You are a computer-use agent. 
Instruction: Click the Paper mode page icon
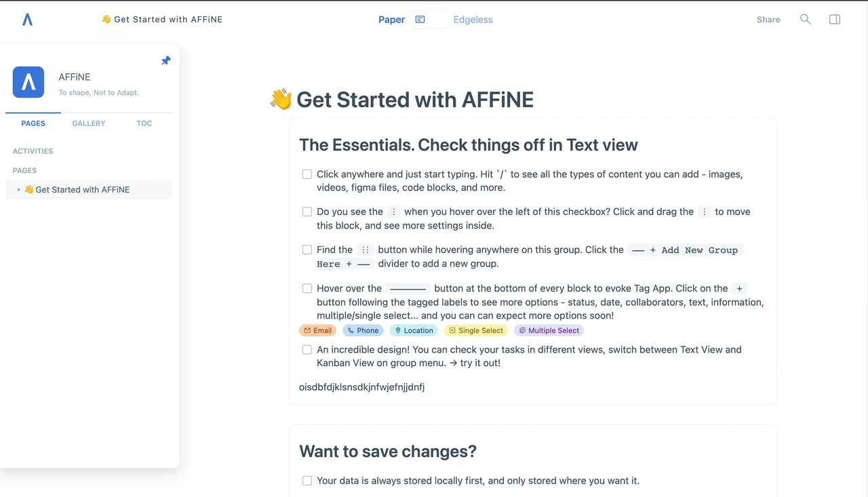(x=420, y=20)
